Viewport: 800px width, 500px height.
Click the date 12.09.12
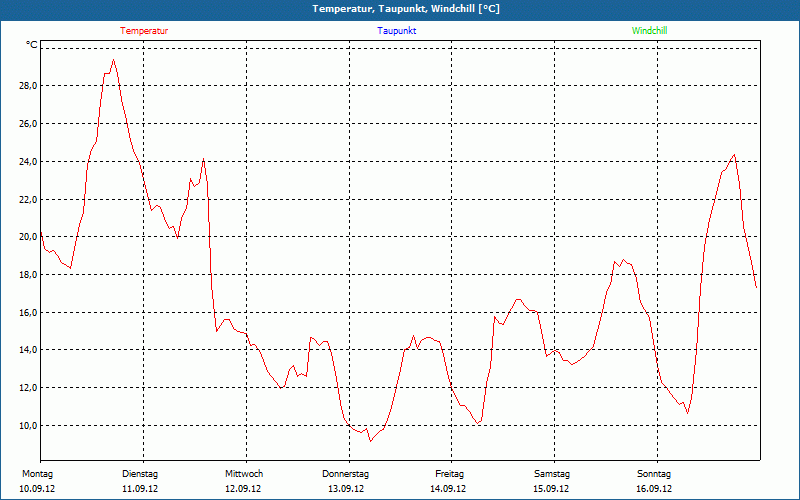(x=243, y=489)
